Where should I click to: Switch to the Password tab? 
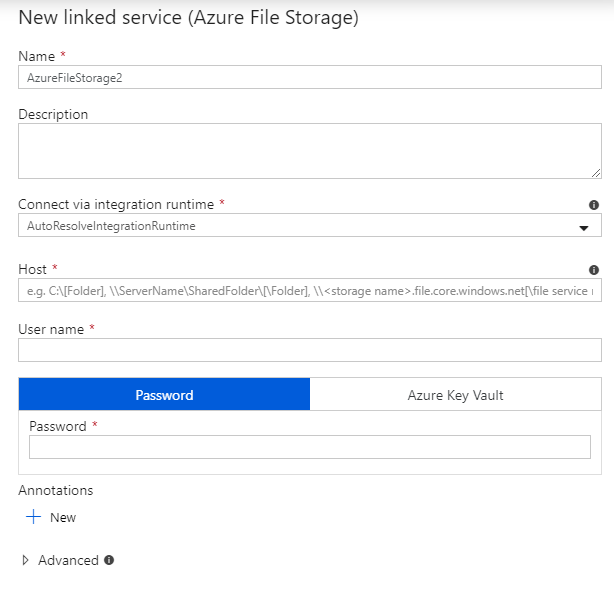(164, 394)
